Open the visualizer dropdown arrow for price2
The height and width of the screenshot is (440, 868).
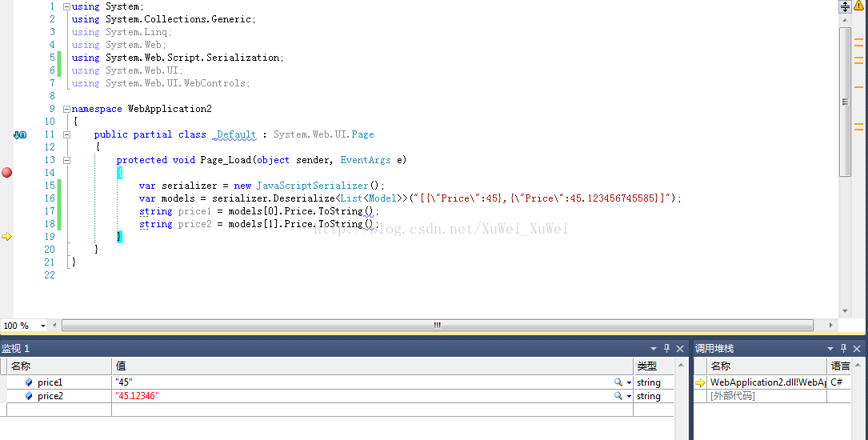[x=629, y=396]
